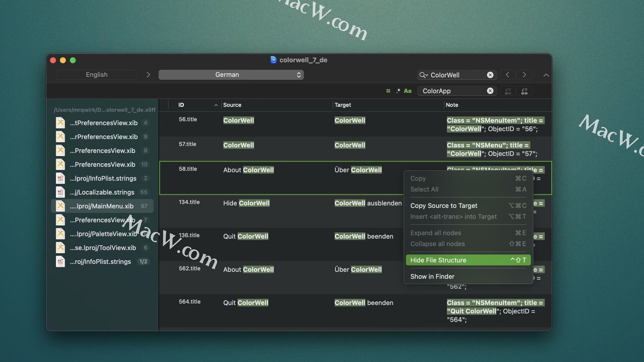Click the strings icon of ...roj/InfoPlist.strings
The image size is (644, 362).
[x=60, y=261]
